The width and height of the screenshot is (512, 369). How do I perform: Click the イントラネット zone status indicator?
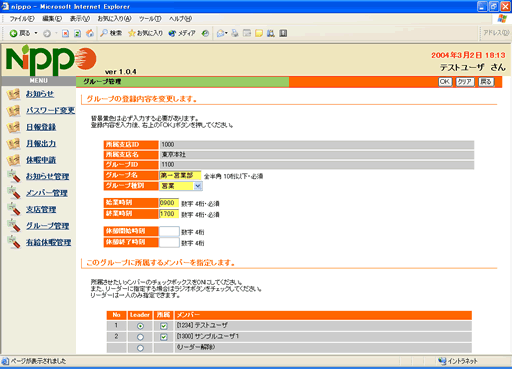[x=457, y=361]
